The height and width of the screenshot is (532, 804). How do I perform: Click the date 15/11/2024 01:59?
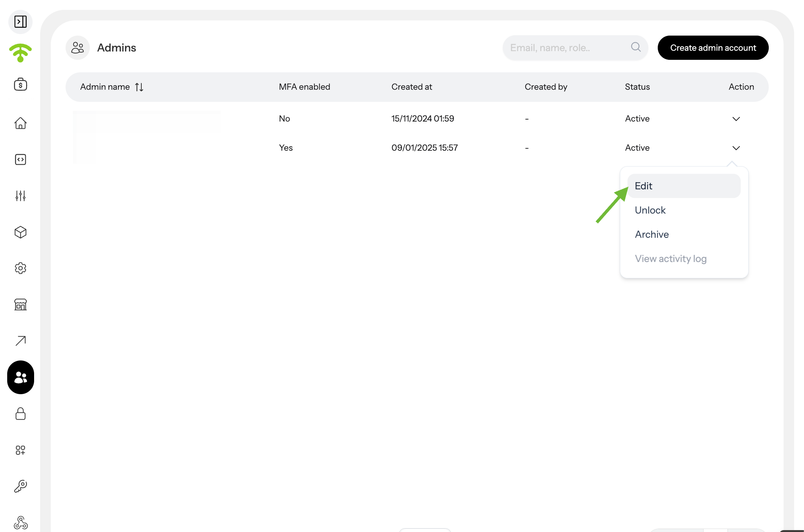422,119
